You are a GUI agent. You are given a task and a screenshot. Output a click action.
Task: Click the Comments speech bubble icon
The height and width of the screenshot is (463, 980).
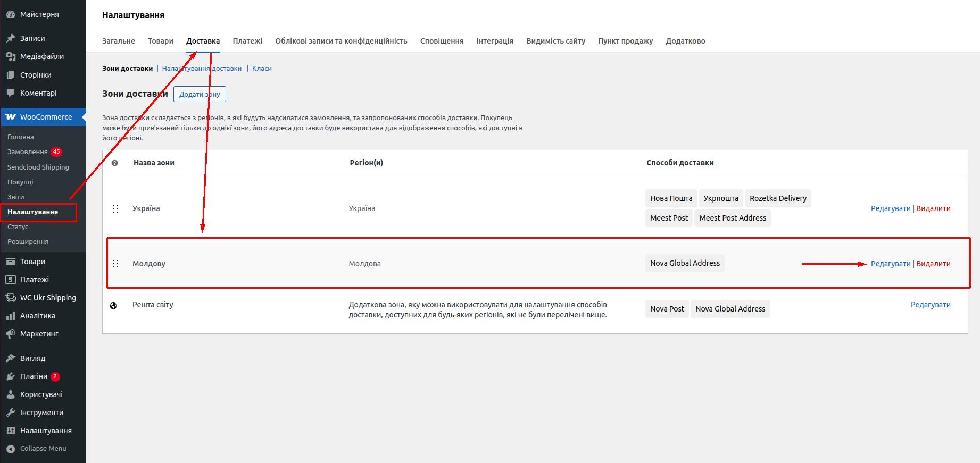click(11, 93)
